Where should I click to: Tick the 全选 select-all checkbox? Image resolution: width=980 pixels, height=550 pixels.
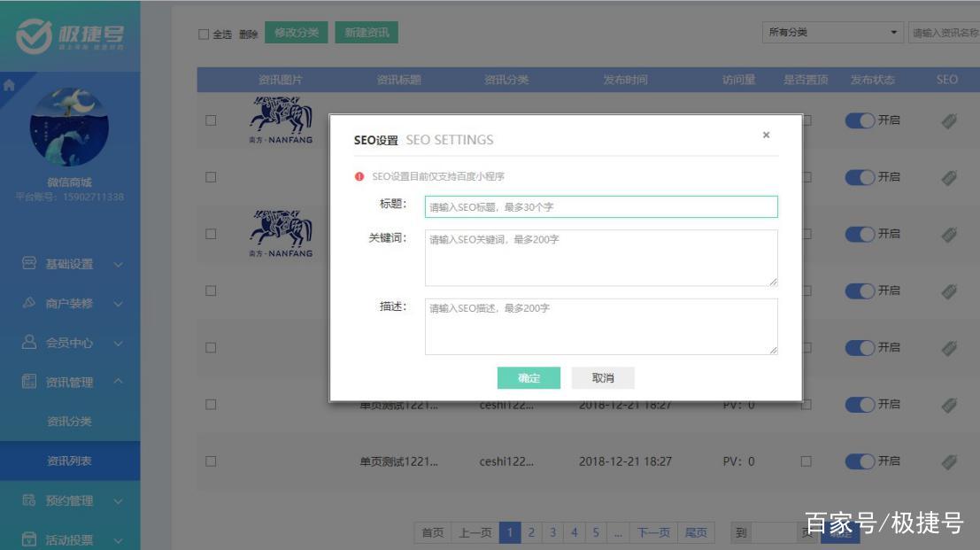[203, 35]
